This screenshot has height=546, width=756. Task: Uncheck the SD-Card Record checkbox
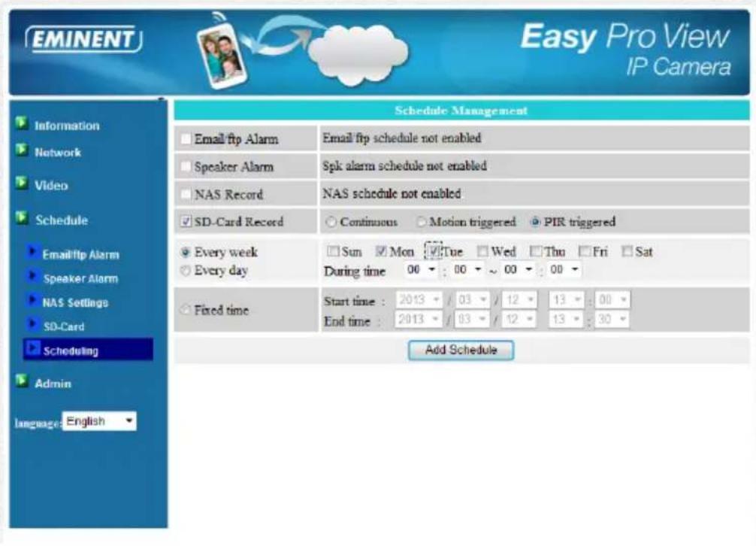[x=186, y=221]
